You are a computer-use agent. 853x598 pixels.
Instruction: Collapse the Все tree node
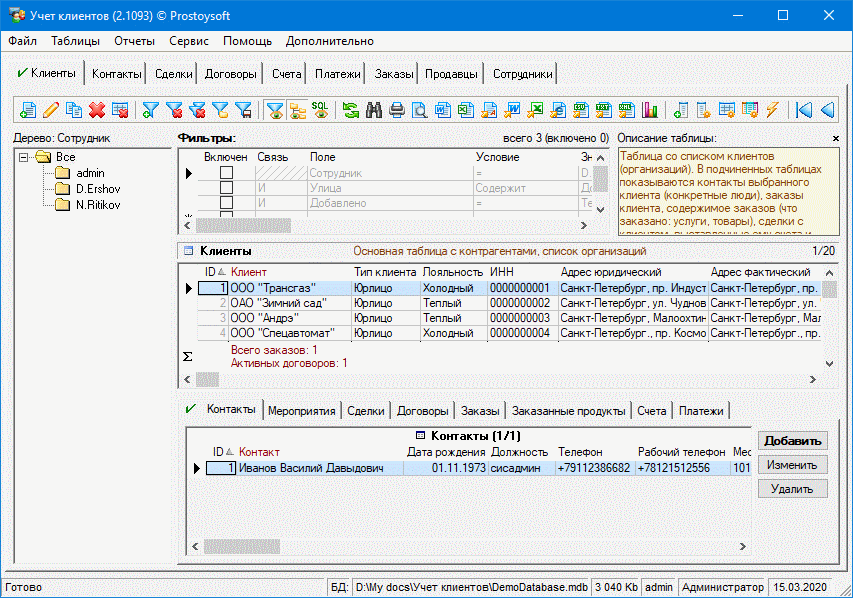point(25,157)
